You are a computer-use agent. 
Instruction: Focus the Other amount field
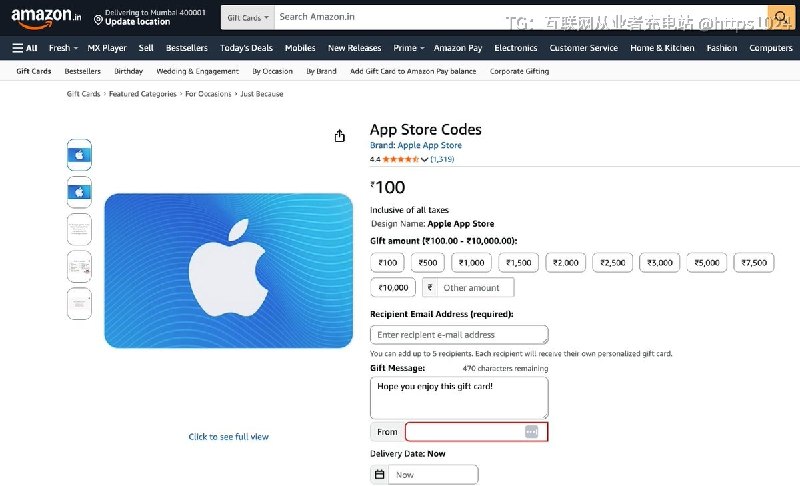[x=475, y=288]
